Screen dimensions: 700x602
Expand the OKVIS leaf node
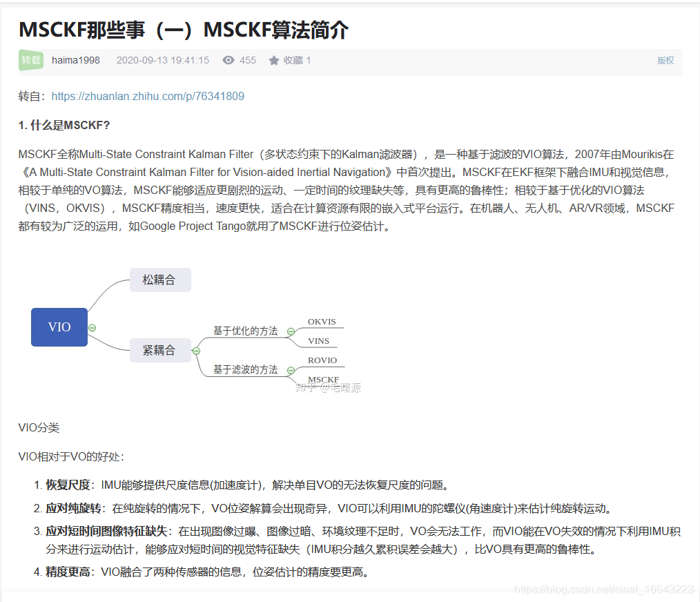point(322,321)
